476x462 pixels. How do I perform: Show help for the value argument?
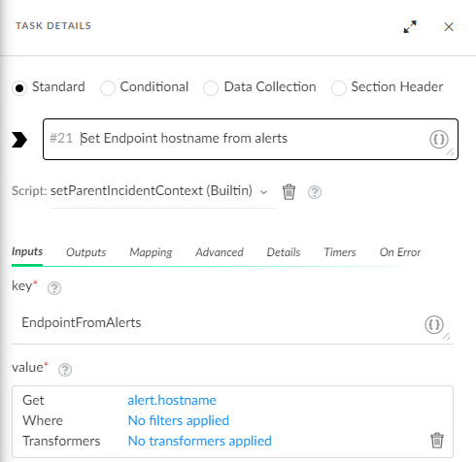pyautogui.click(x=65, y=370)
